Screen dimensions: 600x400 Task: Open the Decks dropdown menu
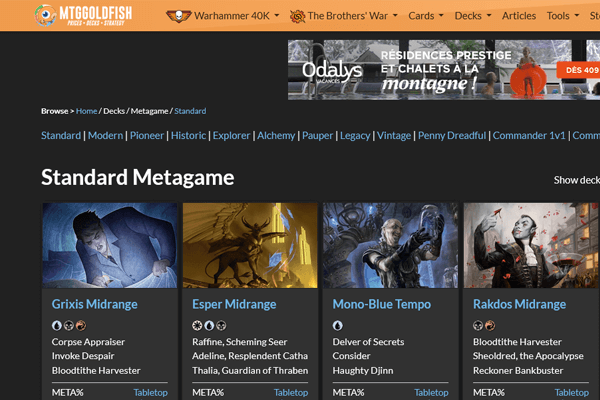[x=473, y=16]
